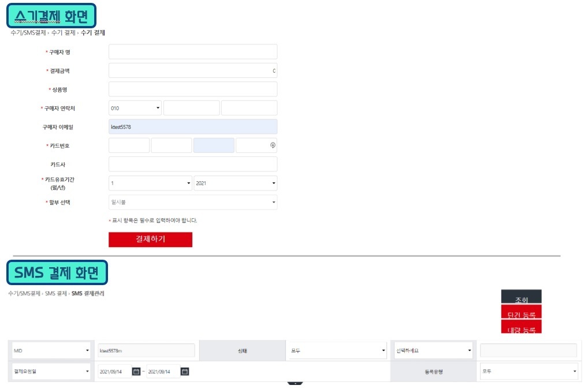Click the 대량 등록 button

click(521, 327)
